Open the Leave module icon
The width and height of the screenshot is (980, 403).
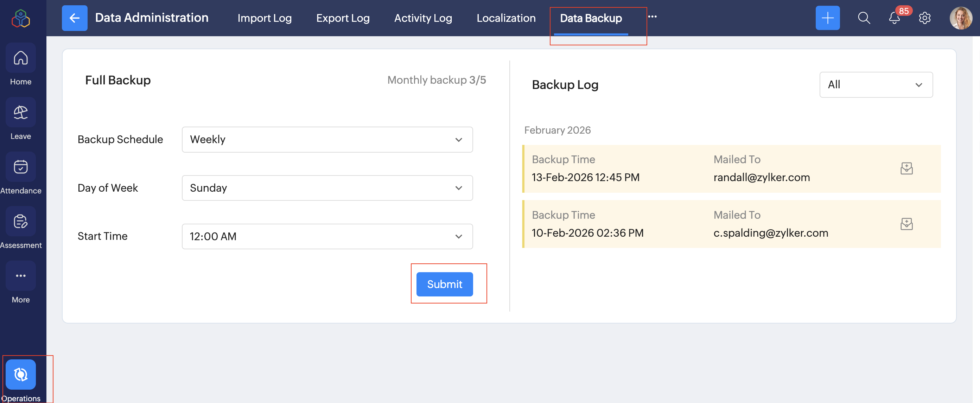20,113
